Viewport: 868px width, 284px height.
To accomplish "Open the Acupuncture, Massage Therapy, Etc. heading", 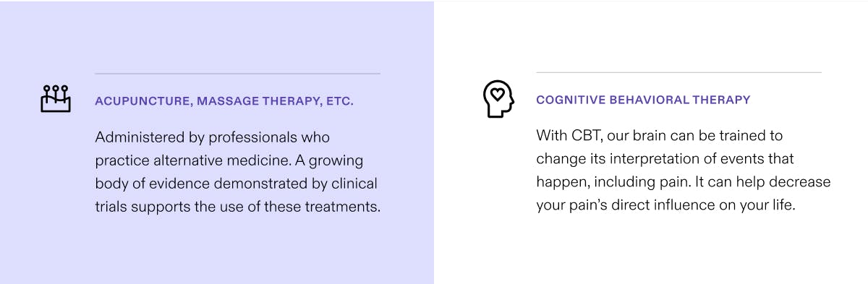I will coord(224,101).
